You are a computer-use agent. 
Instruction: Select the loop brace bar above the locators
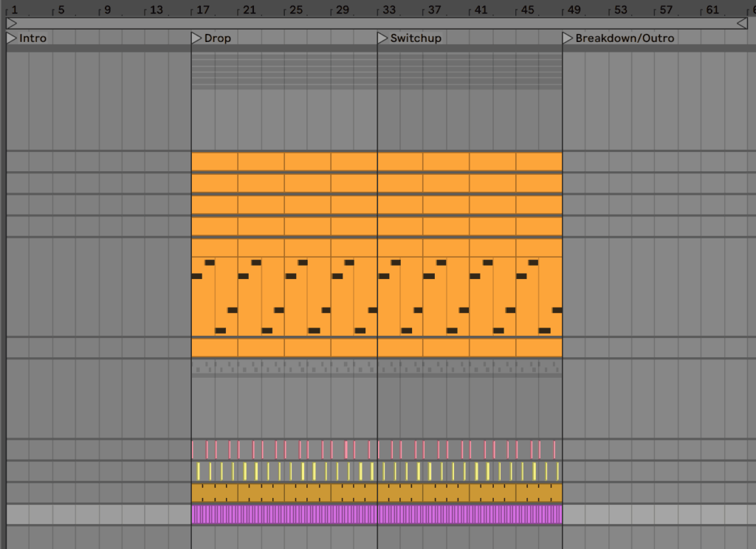[x=377, y=23]
